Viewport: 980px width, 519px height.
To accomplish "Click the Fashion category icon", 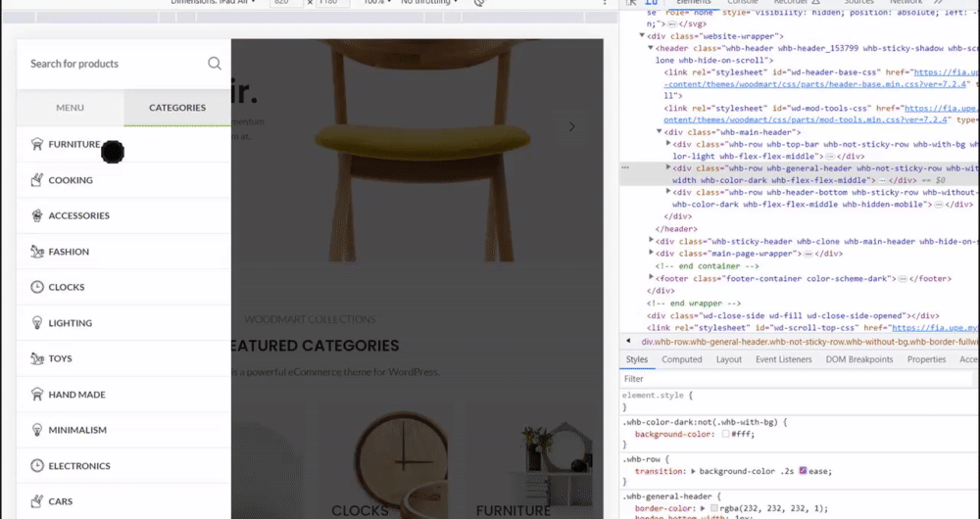I will coord(37,252).
